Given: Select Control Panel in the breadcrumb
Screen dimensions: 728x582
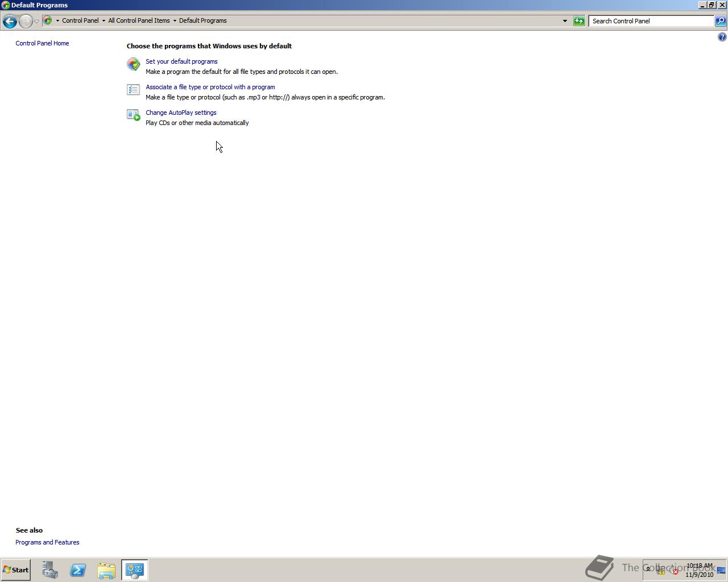Looking at the screenshot, I should coord(80,20).
